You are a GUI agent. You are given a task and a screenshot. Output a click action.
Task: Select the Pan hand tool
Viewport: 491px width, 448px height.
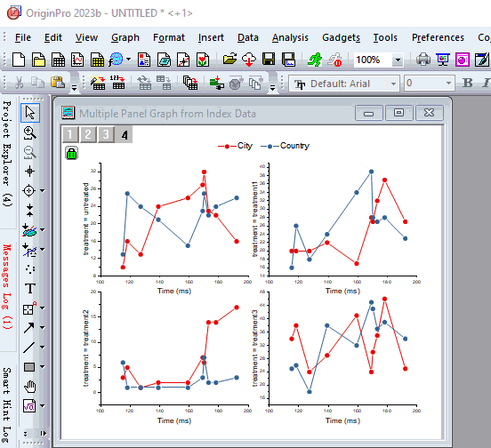(30, 387)
